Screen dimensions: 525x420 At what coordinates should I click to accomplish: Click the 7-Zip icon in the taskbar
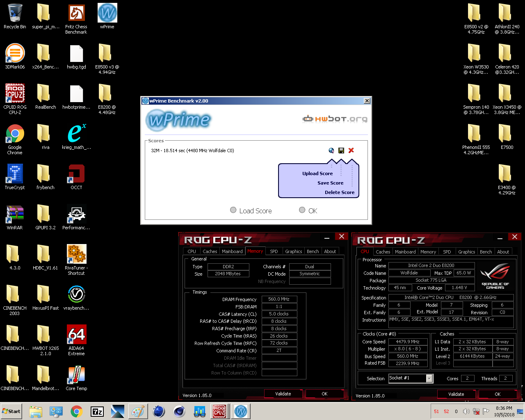tap(97, 411)
